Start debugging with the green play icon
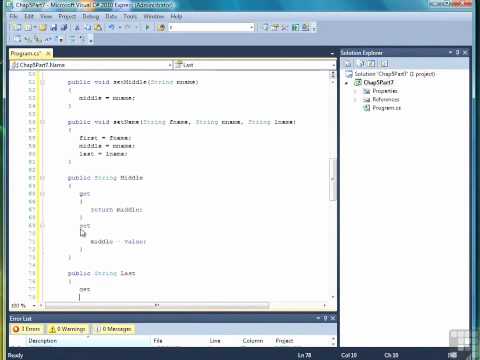Screen dimensions: 480x360 (x=148, y=28)
